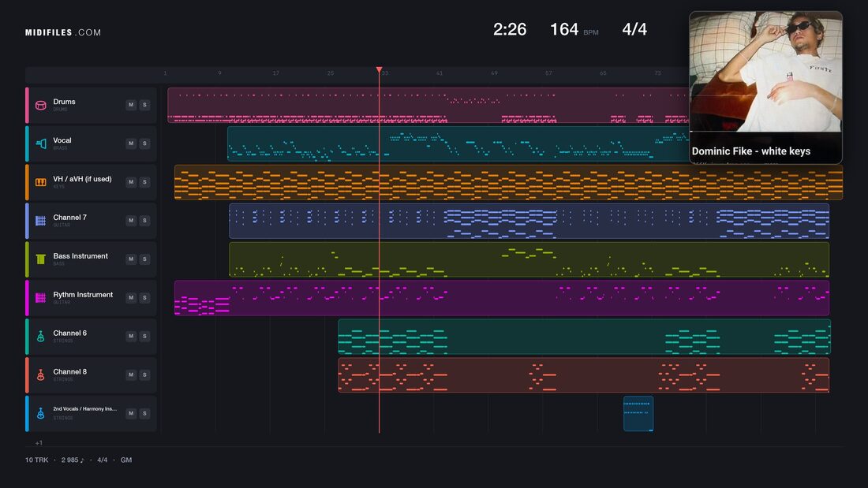Click the 164 BPM tempo display
This screenshot has height=488, width=868.
pyautogui.click(x=574, y=29)
